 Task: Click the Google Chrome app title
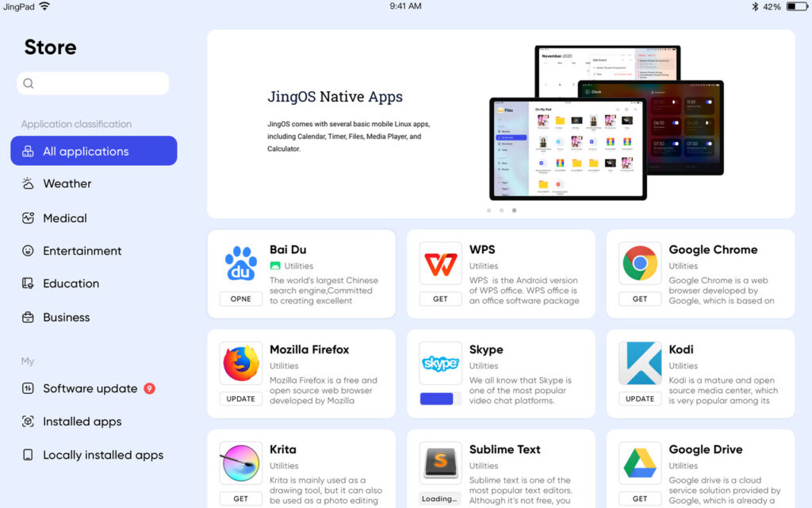pyautogui.click(x=713, y=250)
